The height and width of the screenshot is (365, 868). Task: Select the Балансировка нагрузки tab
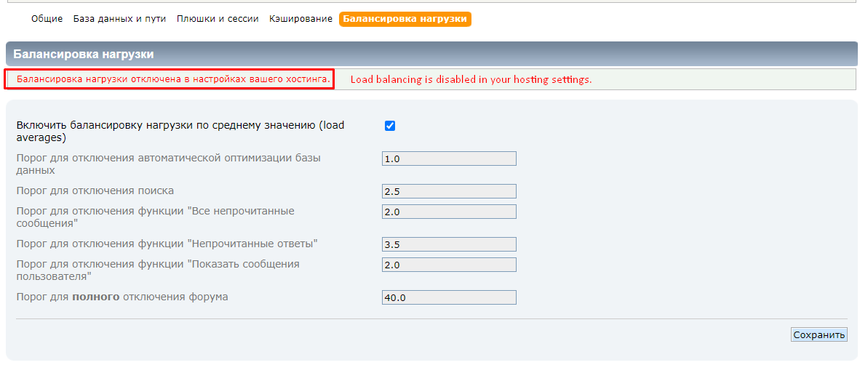(405, 19)
